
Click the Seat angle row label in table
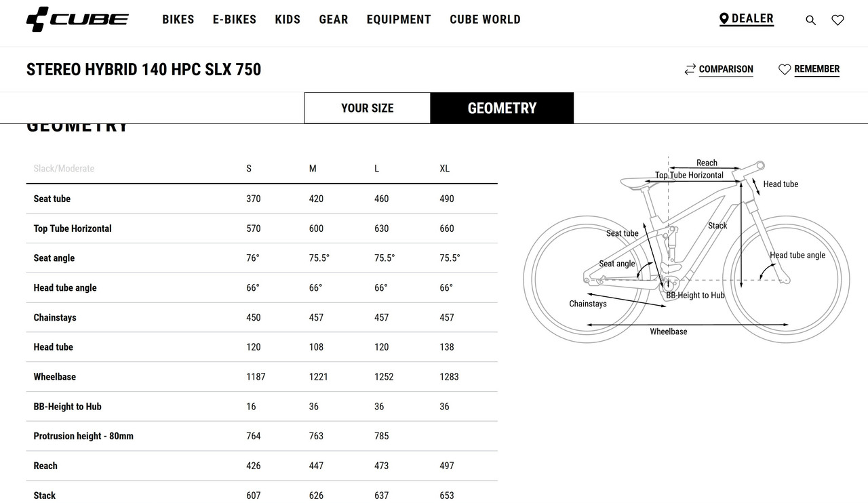pos(54,258)
